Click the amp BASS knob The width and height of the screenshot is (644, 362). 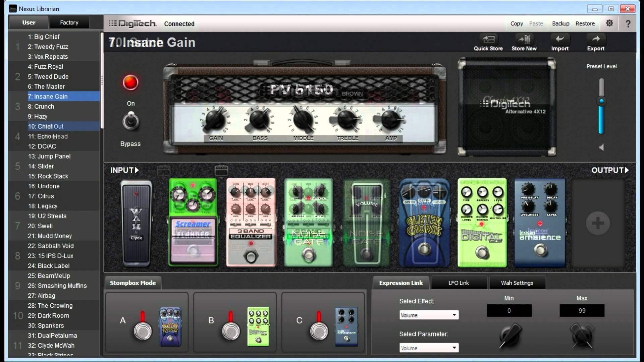[x=259, y=120]
